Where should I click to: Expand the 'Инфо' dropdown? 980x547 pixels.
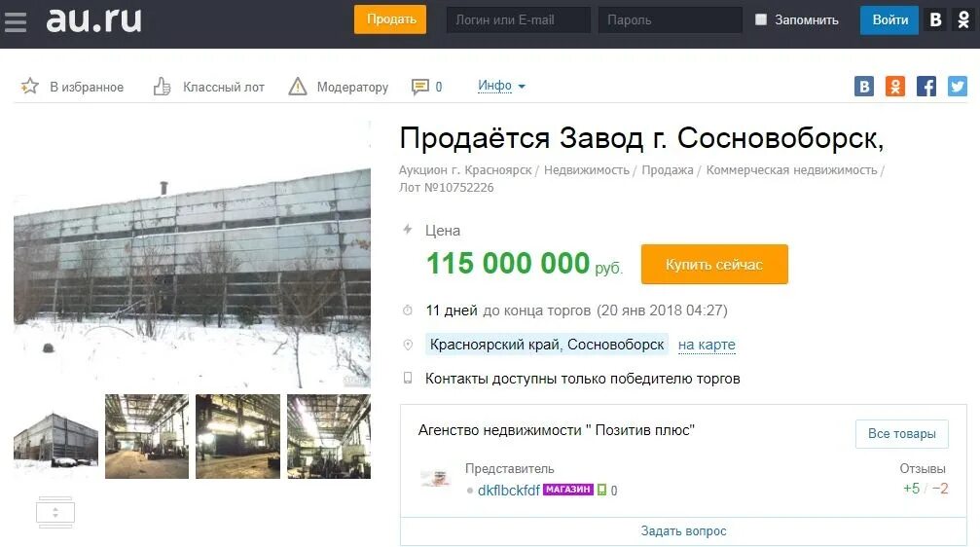[x=501, y=86]
